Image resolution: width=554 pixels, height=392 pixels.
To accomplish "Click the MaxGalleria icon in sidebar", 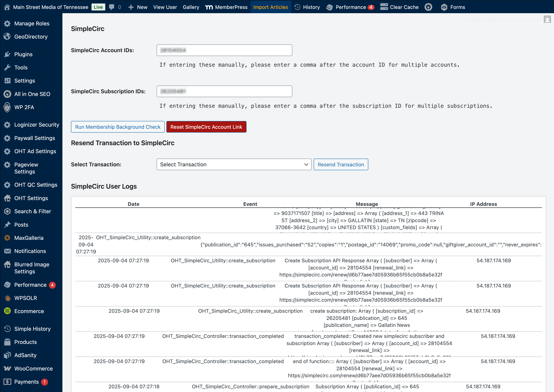I will point(7,238).
